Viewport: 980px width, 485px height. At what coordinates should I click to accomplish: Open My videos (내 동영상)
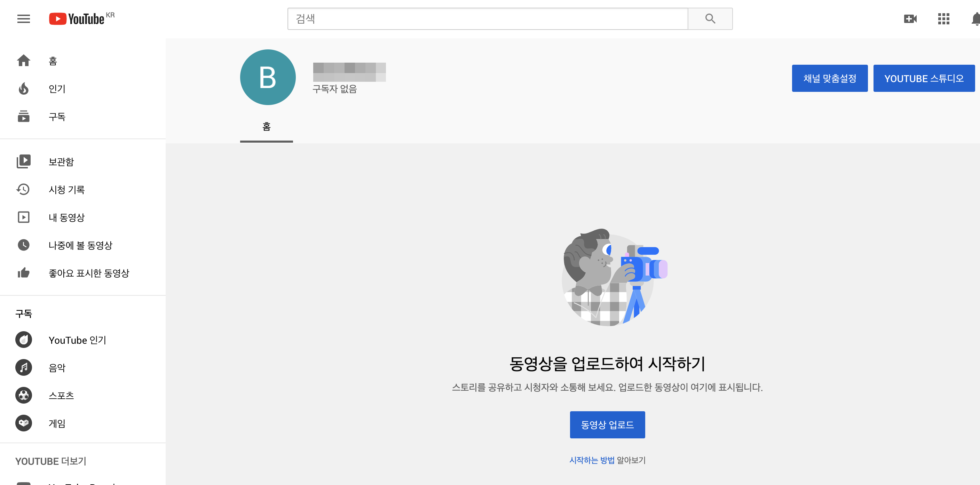tap(66, 217)
